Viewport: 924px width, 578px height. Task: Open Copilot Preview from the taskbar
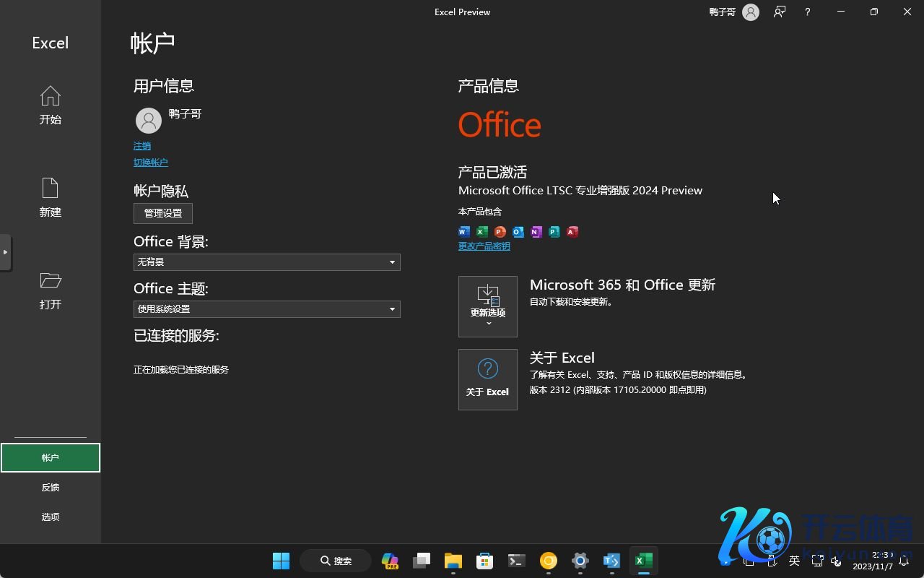[390, 561]
